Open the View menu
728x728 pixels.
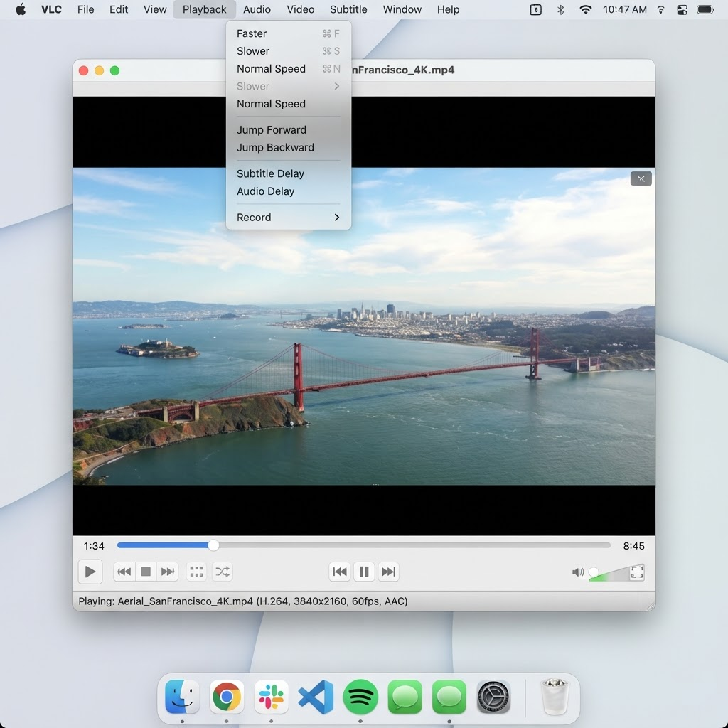pyautogui.click(x=154, y=9)
